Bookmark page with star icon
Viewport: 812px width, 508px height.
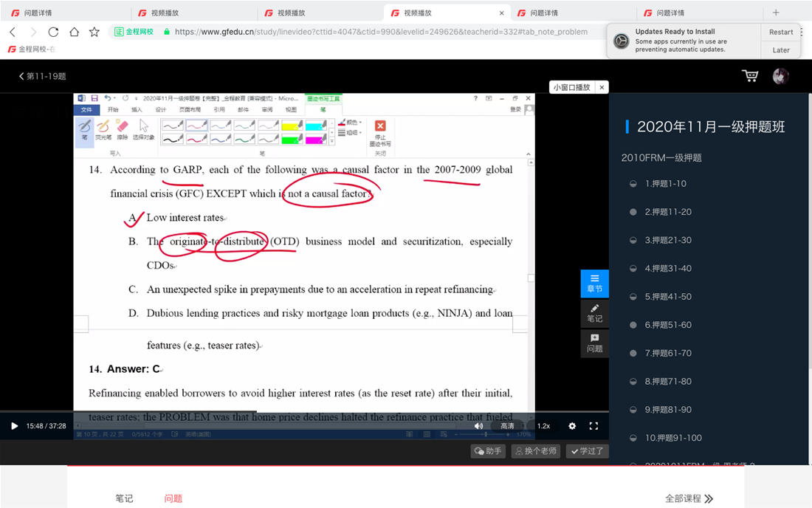coord(94,32)
